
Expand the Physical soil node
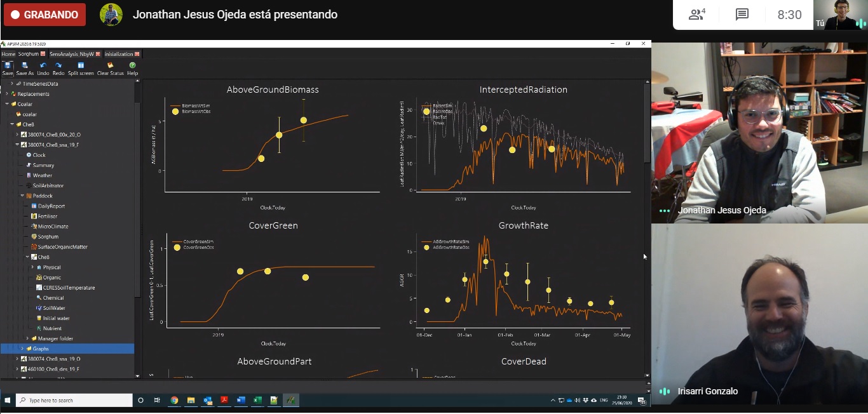point(32,267)
